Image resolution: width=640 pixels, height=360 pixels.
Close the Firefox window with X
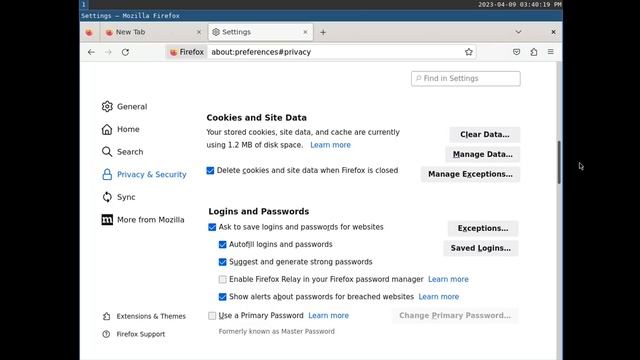[x=553, y=32]
